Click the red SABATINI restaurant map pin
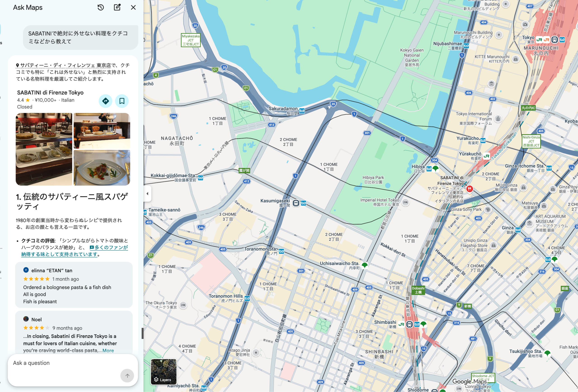Image resolution: width=578 pixels, height=392 pixels. pos(469,189)
